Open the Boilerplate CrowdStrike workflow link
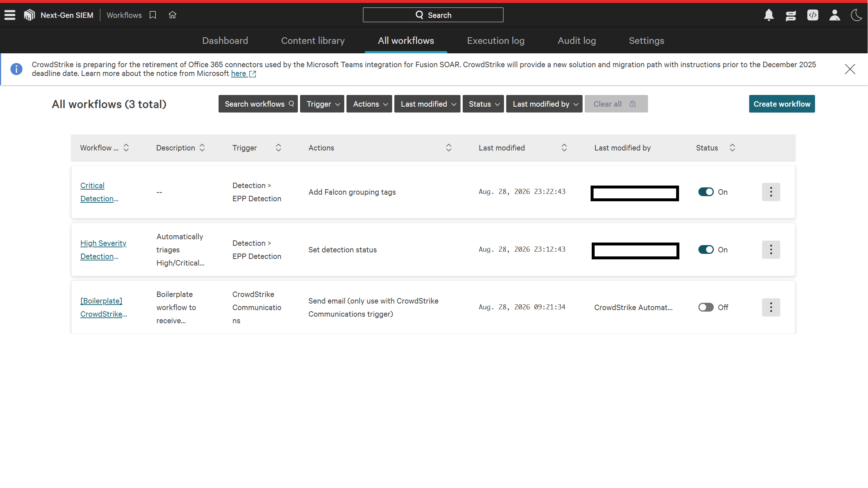868x488 pixels. [x=104, y=308]
